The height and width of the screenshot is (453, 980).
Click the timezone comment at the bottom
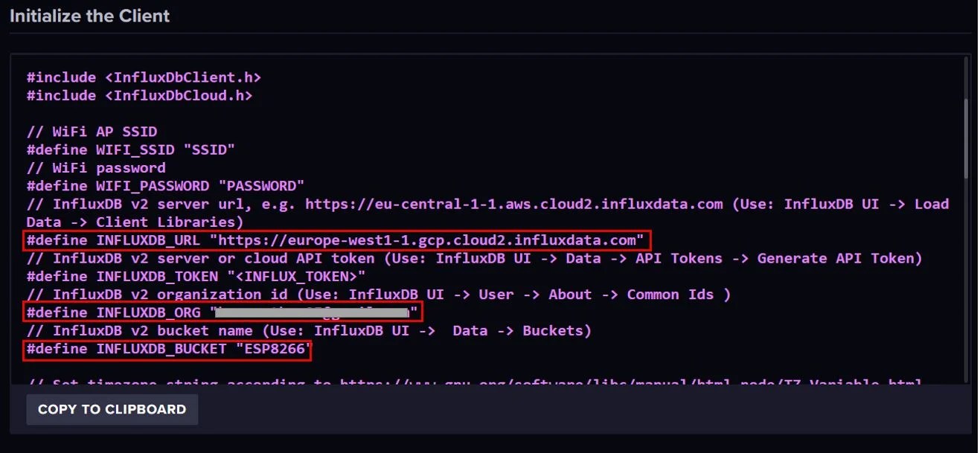coord(473,383)
